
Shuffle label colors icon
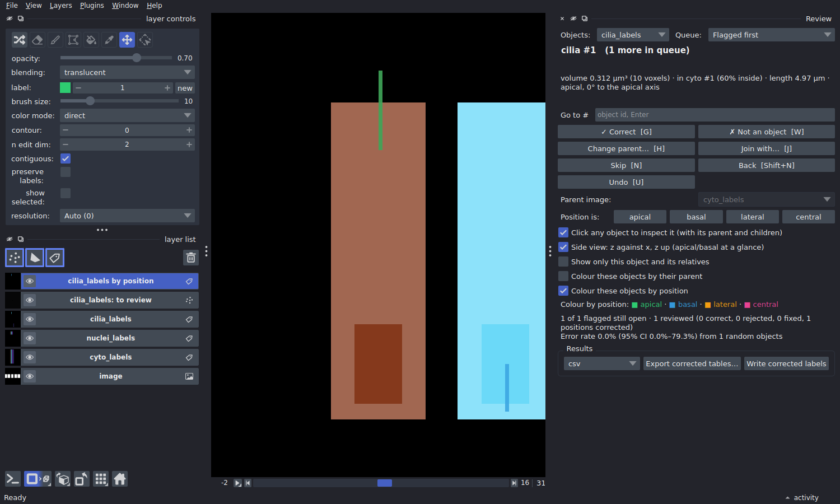tap(20, 40)
